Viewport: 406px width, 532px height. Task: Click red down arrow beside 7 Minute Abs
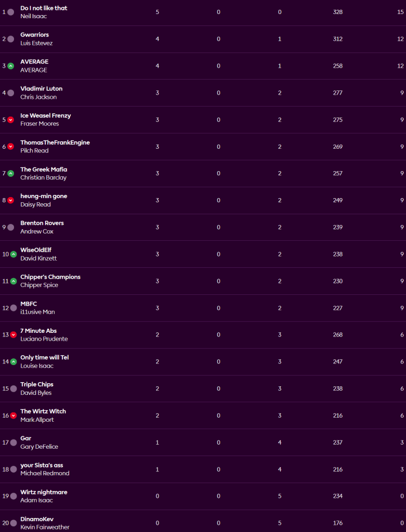pos(14,335)
